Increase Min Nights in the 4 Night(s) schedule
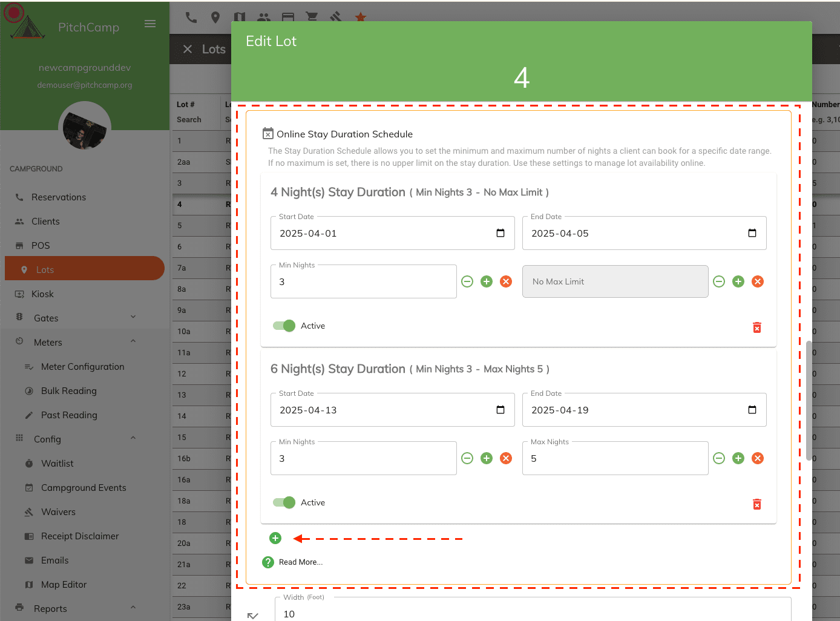Viewport: 840px width, 621px height. 487,281
